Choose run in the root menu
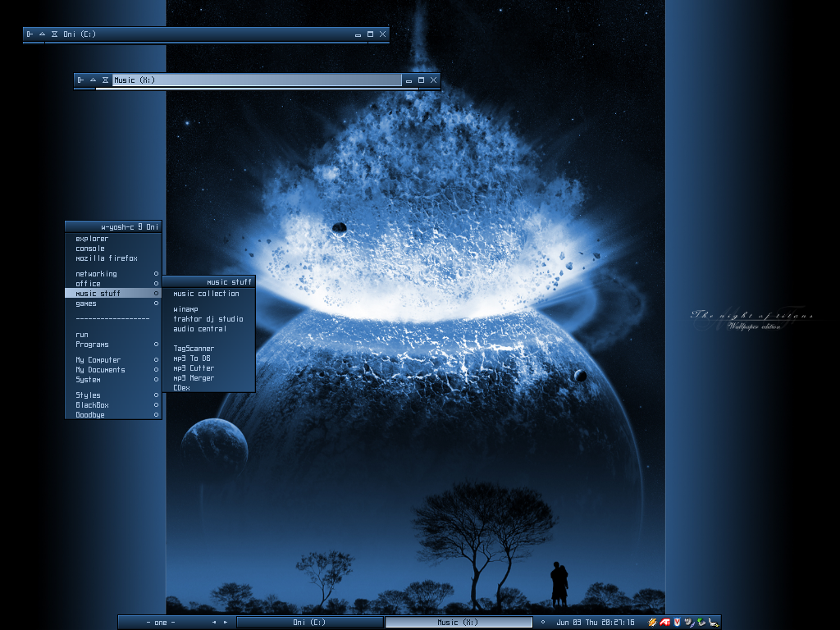 click(x=113, y=335)
